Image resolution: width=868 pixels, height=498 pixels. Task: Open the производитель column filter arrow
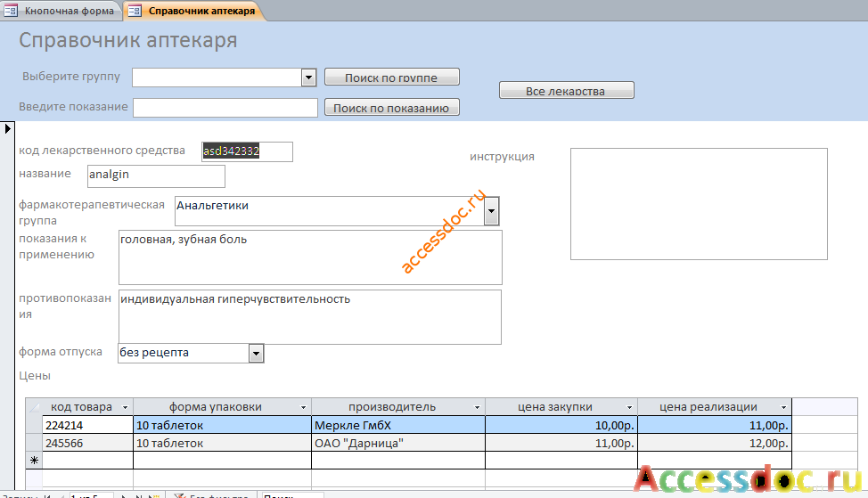(x=477, y=407)
